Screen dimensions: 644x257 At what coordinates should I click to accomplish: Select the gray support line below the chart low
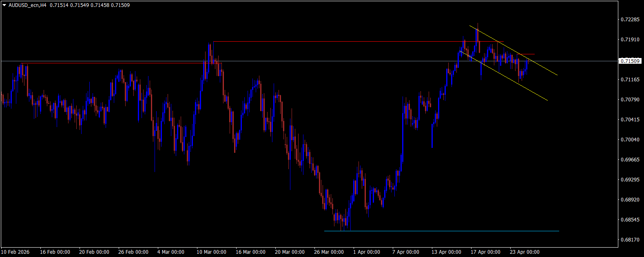(x=449, y=231)
